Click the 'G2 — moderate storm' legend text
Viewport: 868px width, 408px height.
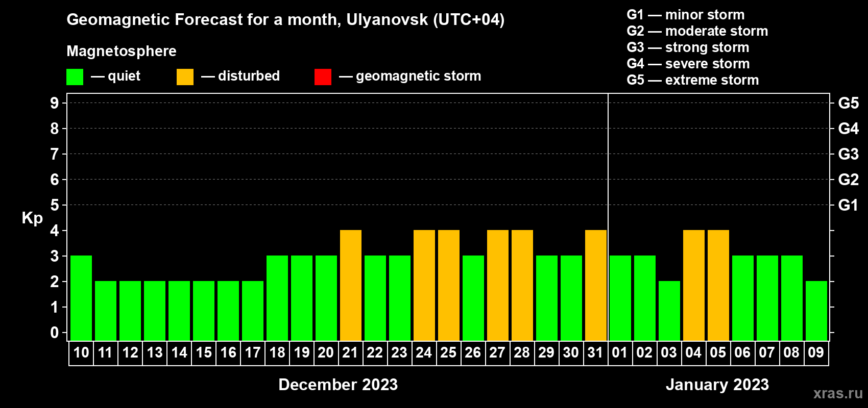pyautogui.click(x=697, y=31)
